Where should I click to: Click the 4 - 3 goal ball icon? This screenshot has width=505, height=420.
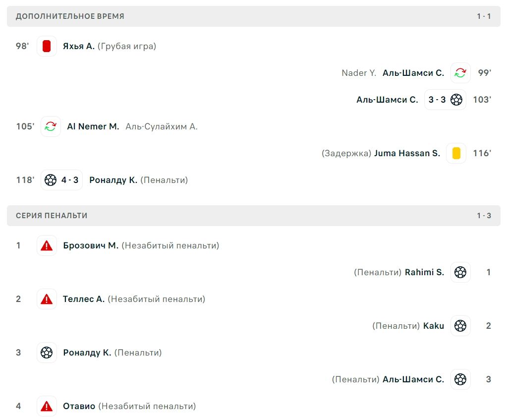(x=50, y=180)
